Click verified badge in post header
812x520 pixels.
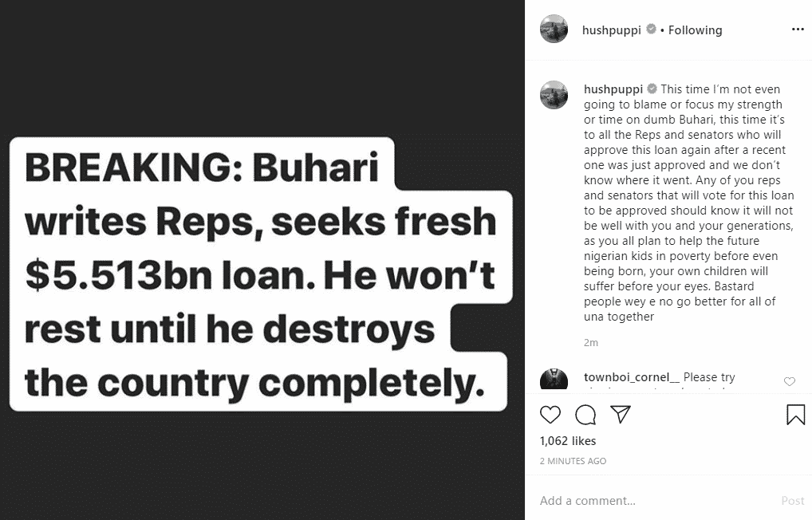pyautogui.click(x=651, y=30)
